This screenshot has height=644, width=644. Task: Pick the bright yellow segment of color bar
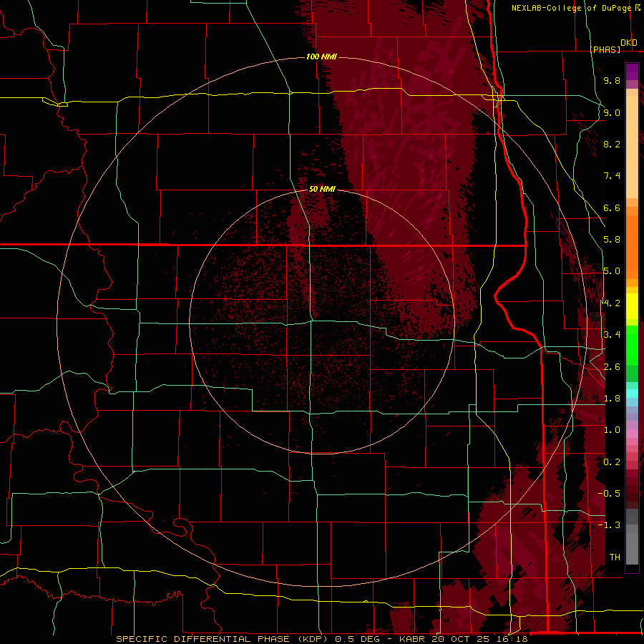coord(632,306)
